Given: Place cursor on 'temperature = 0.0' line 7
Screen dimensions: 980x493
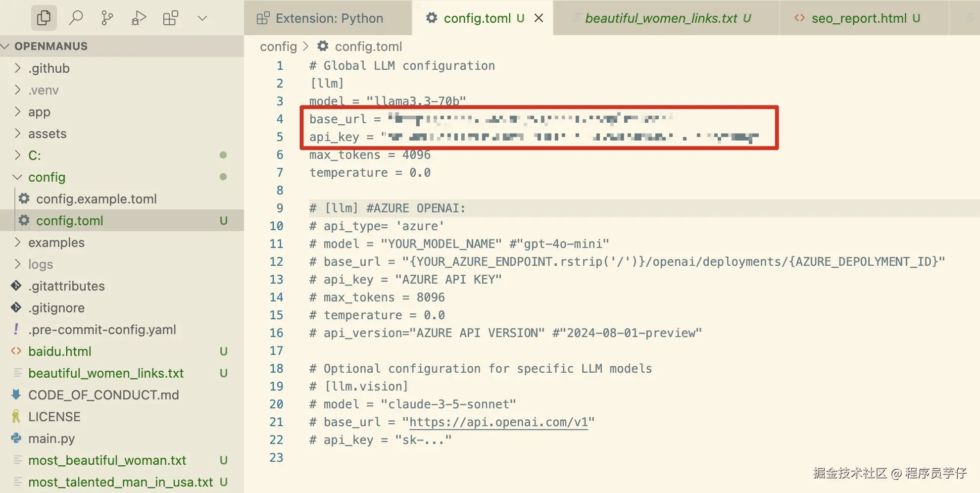Looking at the screenshot, I should pyautogui.click(x=370, y=173).
